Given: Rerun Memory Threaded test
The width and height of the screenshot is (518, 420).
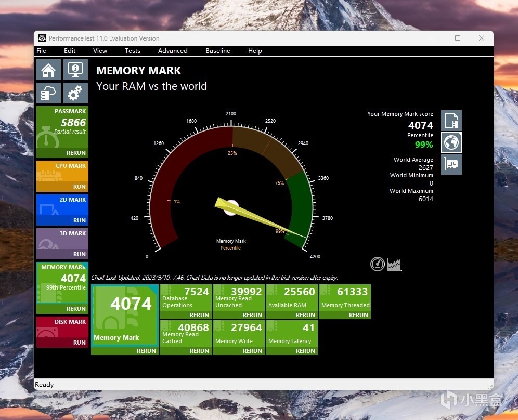Looking at the screenshot, I should (358, 315).
